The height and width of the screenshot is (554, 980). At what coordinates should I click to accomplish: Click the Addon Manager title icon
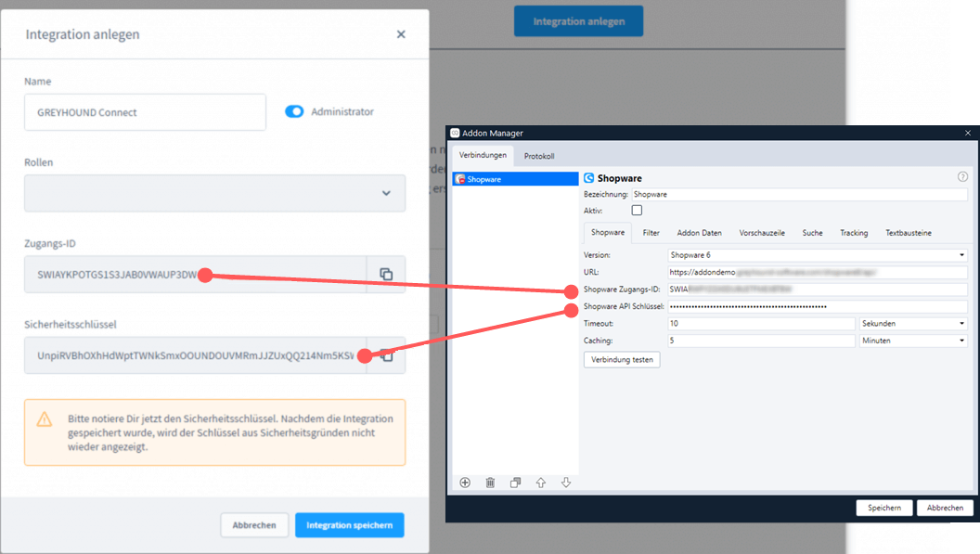[x=455, y=133]
